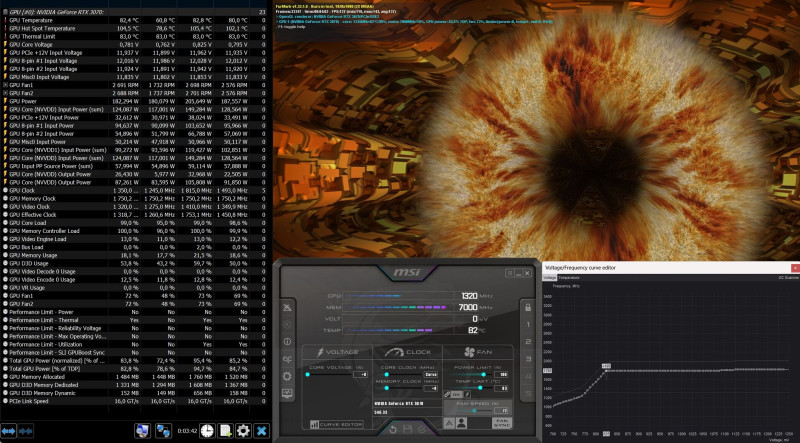Click Afterburner apply checkmark icon
Screen dimensions: 800x443
point(422,429)
